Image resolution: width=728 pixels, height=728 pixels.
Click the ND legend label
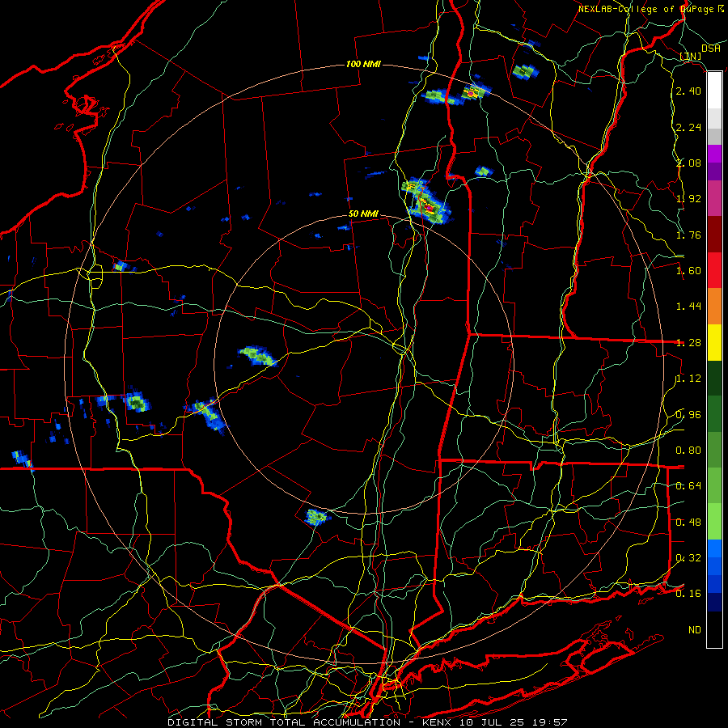[695, 630]
